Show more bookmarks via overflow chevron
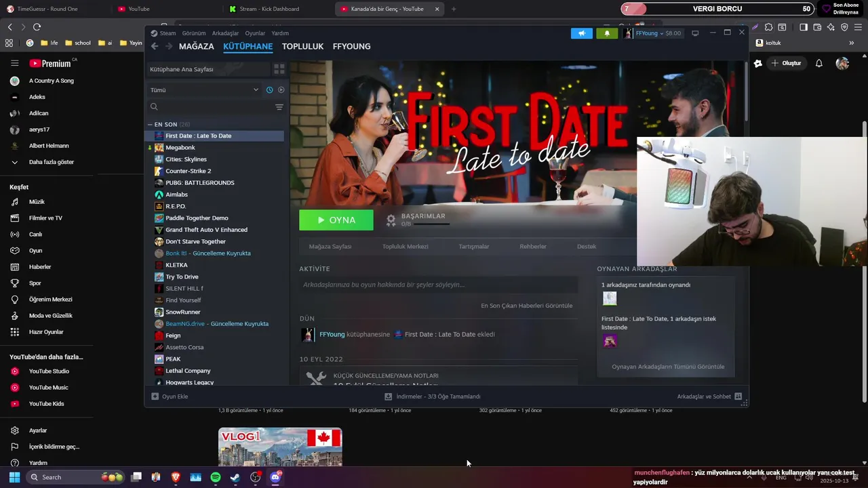 point(852,43)
